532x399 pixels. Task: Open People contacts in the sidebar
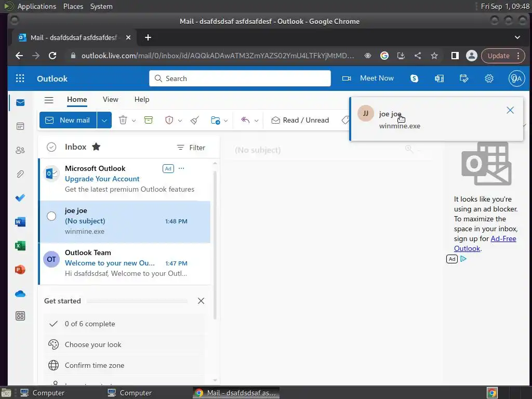pyautogui.click(x=20, y=150)
